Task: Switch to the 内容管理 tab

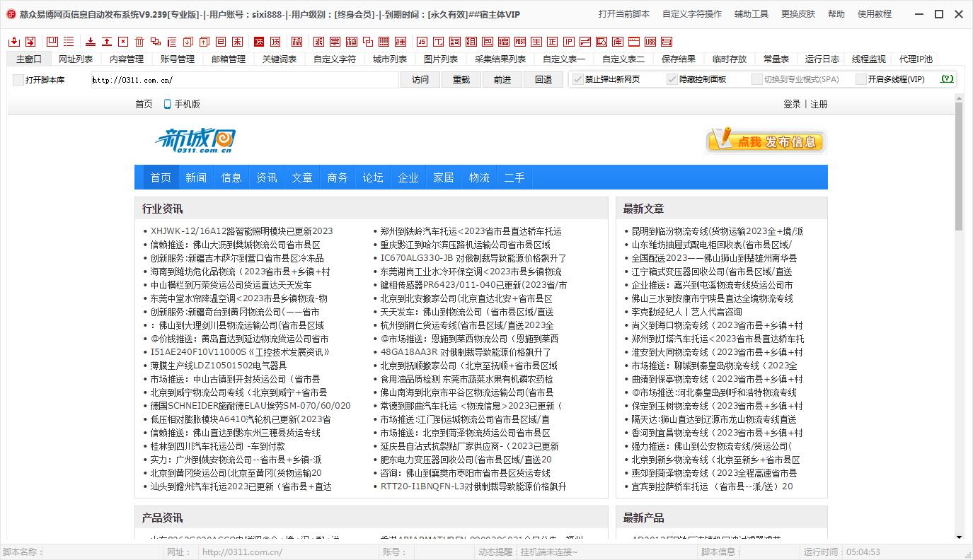Action: click(127, 59)
